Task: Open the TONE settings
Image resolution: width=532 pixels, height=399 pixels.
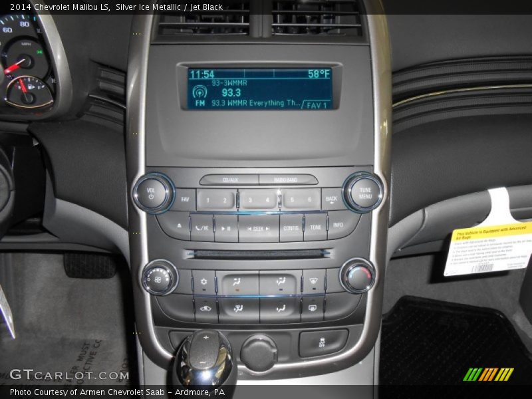Action: coord(315,227)
